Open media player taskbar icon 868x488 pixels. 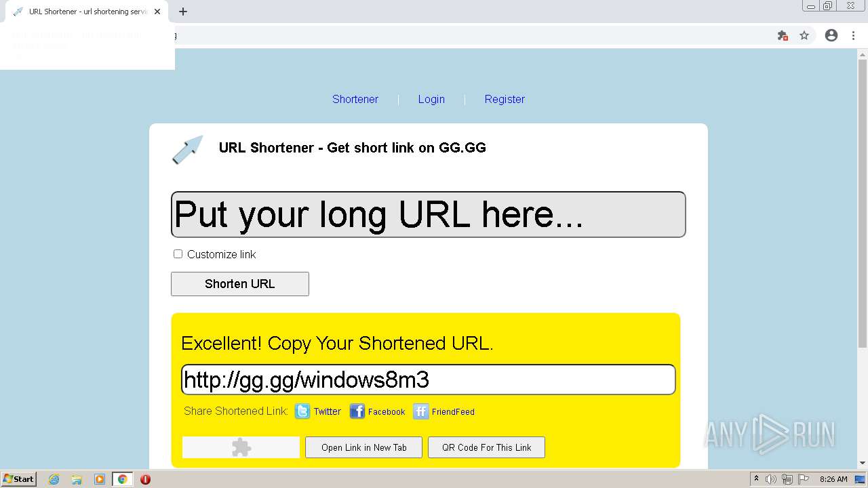[x=100, y=479]
